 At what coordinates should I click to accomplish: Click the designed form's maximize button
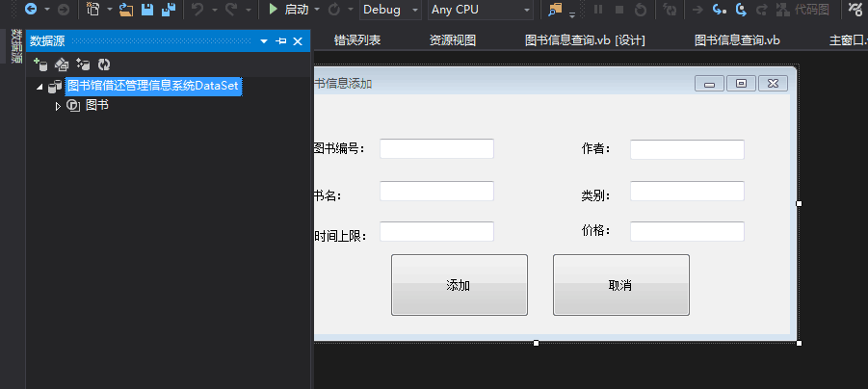coord(741,84)
